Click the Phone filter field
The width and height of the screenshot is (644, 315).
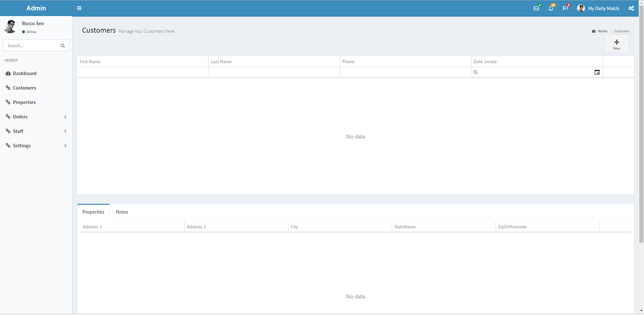pyautogui.click(x=405, y=72)
